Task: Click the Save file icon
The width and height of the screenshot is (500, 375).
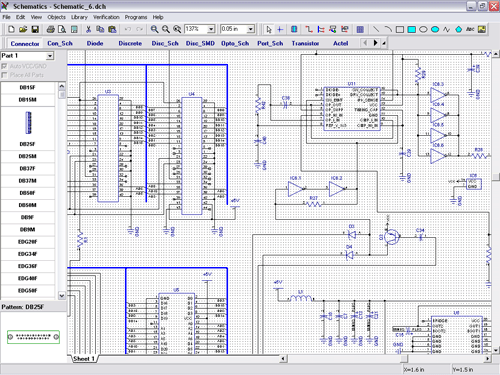Action: coord(35,29)
